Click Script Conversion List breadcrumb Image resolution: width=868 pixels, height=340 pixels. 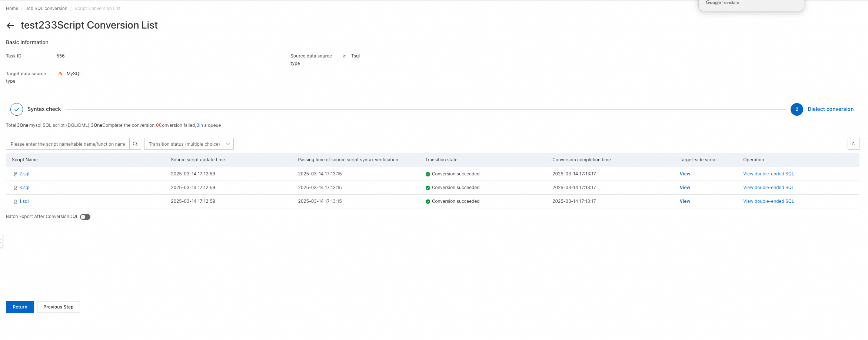(97, 9)
